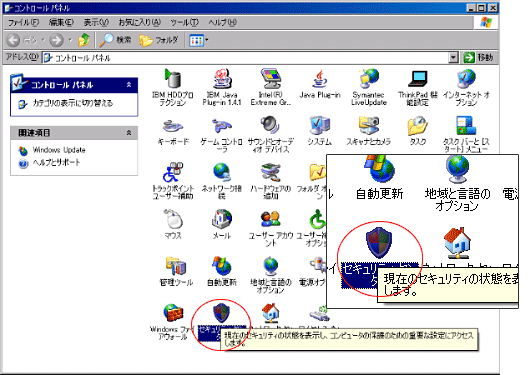530x375 pixels.
Task: Open Symantec LiveUpdate icon
Action: (368, 87)
